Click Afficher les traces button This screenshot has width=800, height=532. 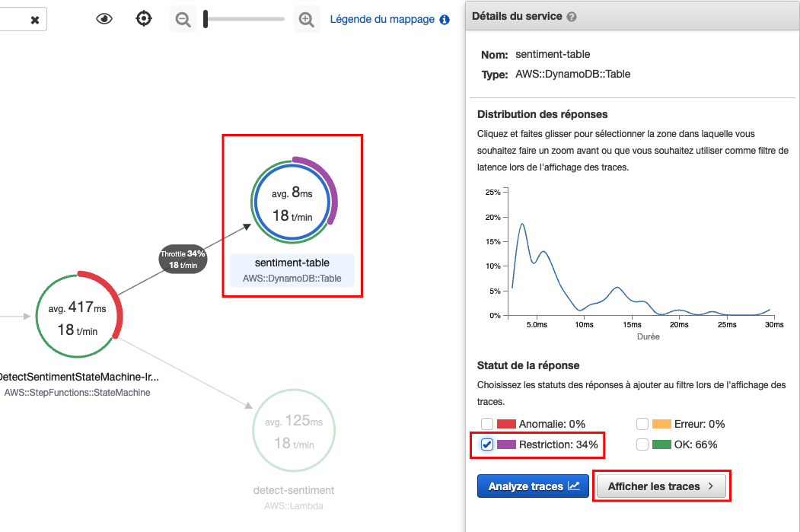point(661,486)
